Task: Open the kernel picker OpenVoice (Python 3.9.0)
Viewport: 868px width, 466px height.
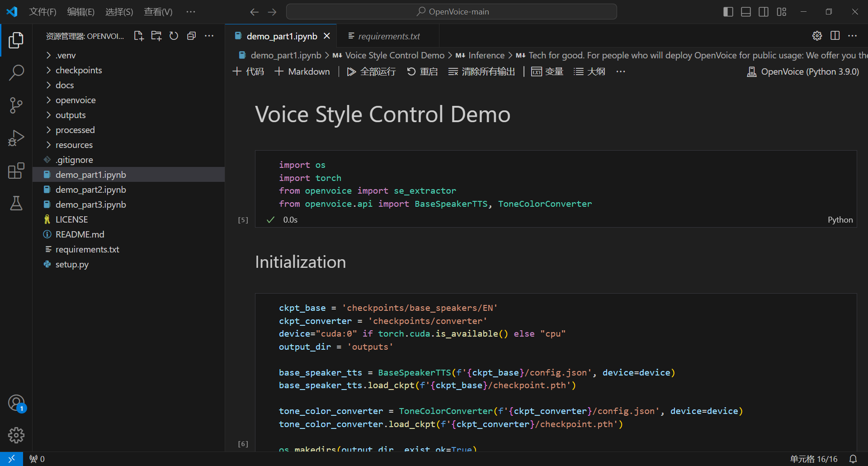Action: click(x=803, y=71)
